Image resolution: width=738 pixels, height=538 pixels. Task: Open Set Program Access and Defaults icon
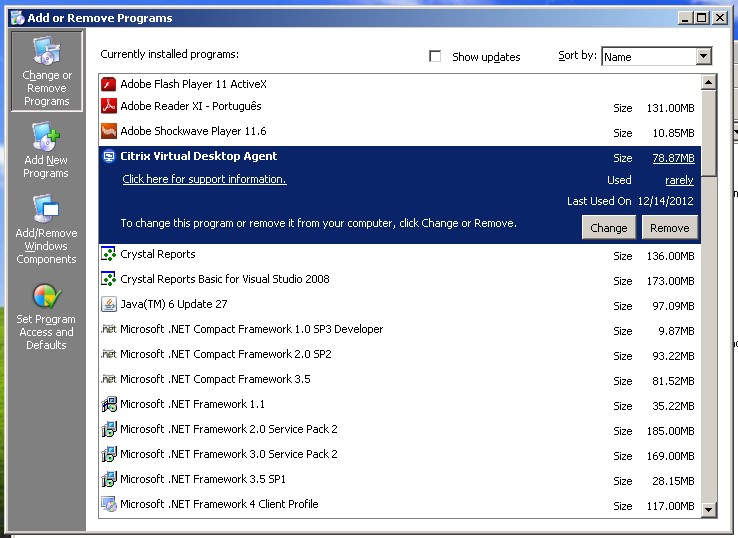tap(46, 297)
